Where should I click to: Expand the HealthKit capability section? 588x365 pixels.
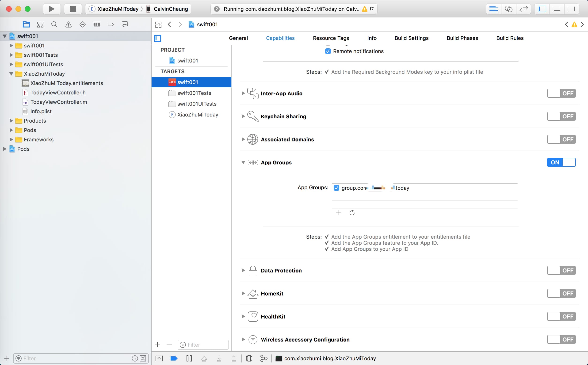click(x=243, y=316)
